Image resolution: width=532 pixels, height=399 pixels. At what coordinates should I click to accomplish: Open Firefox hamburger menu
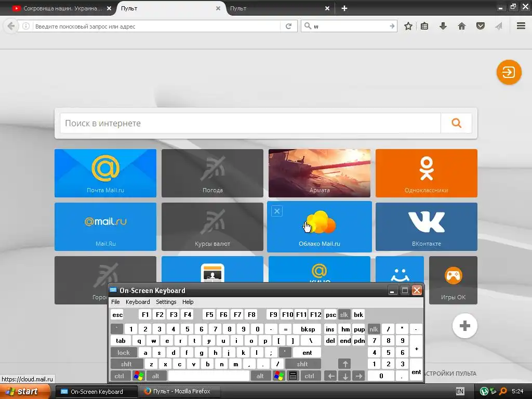click(x=521, y=26)
